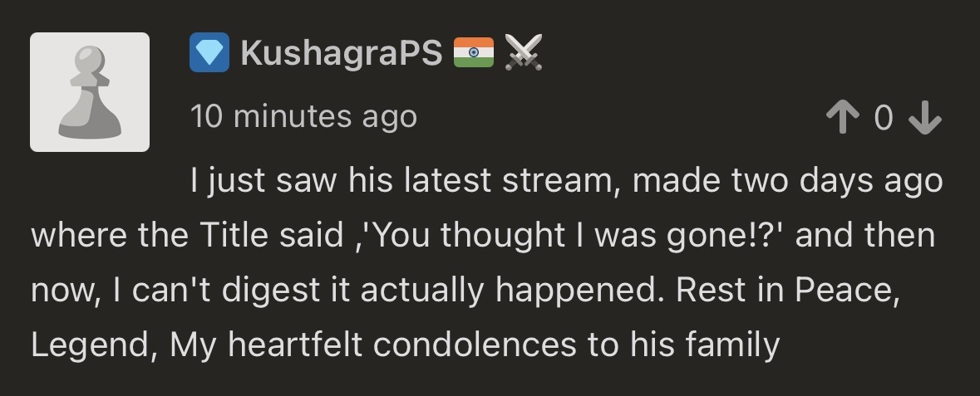Viewport: 980px width, 396px height.
Task: Click the phrase "made two days ago"
Action: click(x=787, y=180)
